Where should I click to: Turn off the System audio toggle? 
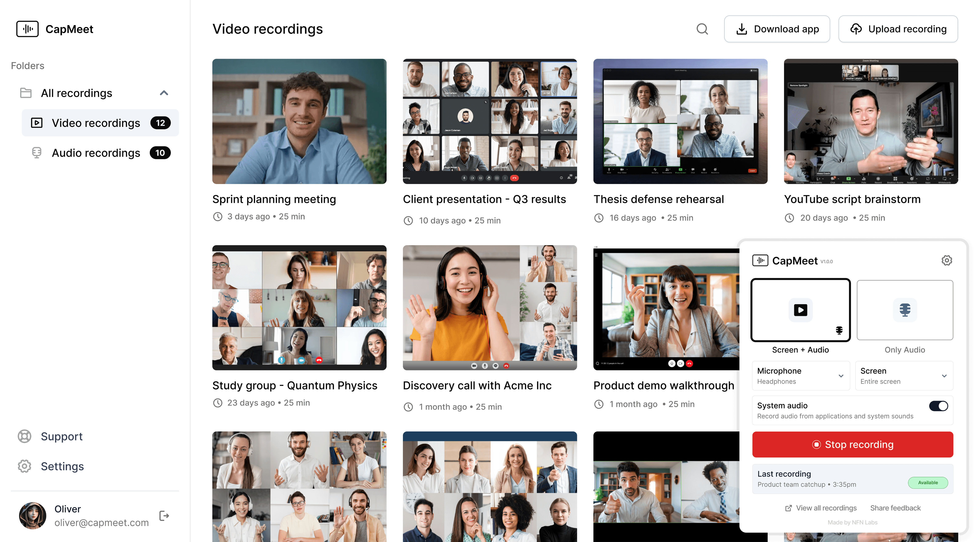click(938, 406)
